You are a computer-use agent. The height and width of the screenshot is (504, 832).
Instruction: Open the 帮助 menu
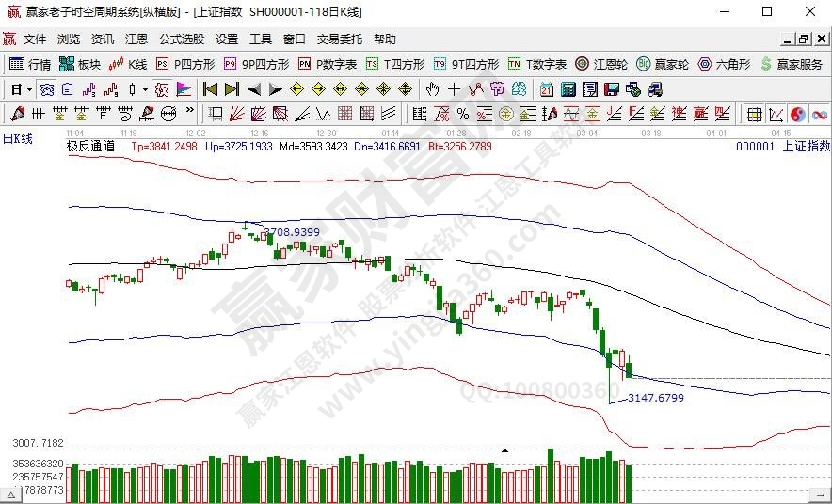point(385,39)
